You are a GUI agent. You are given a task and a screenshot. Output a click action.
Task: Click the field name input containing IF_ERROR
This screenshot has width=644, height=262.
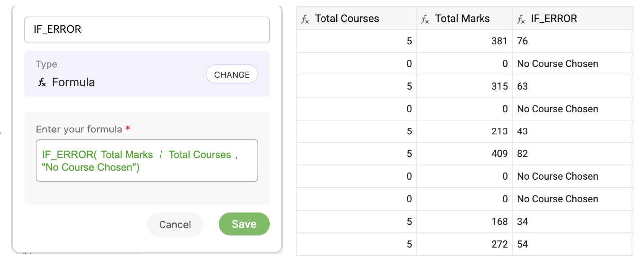point(147,30)
